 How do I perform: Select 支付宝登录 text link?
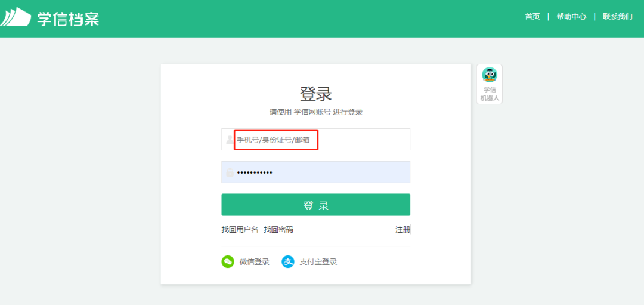pos(318,262)
